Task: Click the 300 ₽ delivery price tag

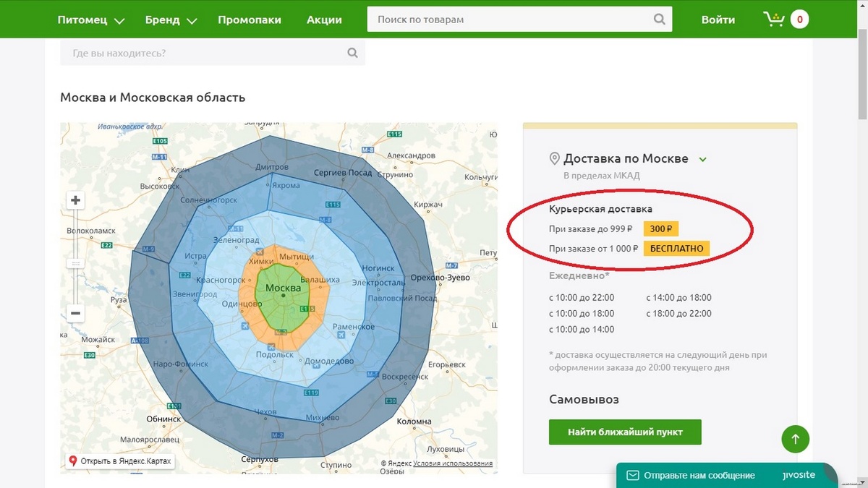Action: click(x=661, y=229)
